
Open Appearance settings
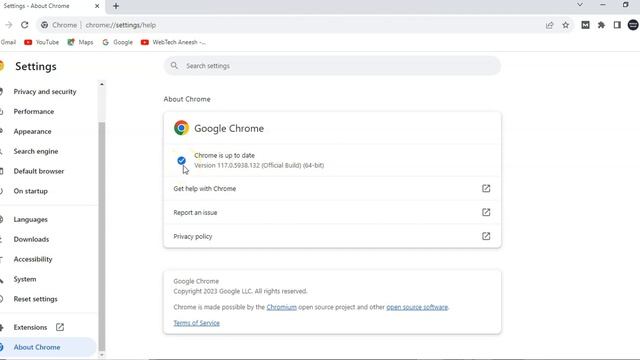[x=32, y=131]
